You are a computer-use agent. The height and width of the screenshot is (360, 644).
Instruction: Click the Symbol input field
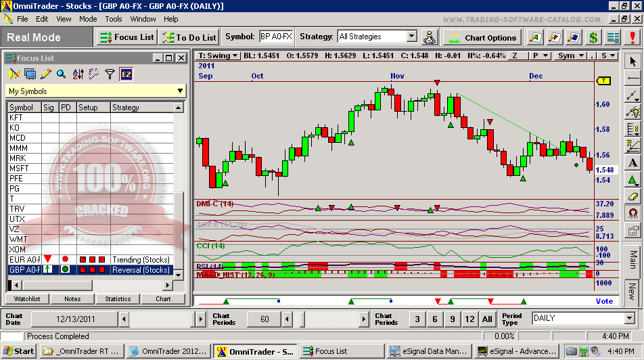(x=276, y=37)
